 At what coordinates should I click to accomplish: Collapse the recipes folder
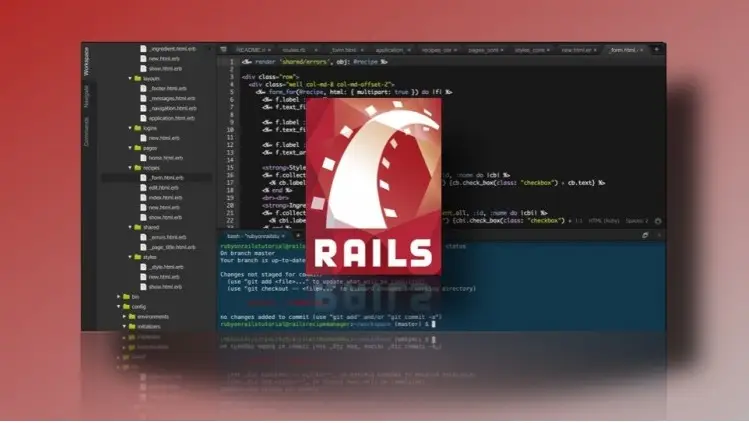coord(130,168)
